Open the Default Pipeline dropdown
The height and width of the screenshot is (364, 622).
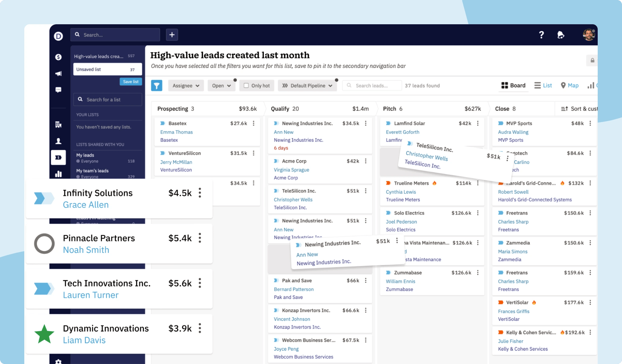click(307, 85)
